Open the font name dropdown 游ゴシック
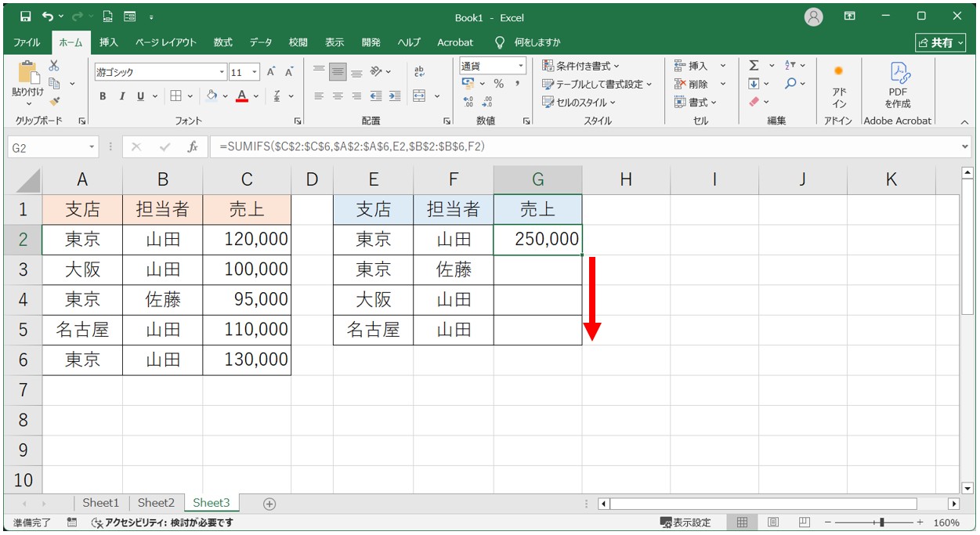Screen dimensions: 980x535 (x=222, y=72)
